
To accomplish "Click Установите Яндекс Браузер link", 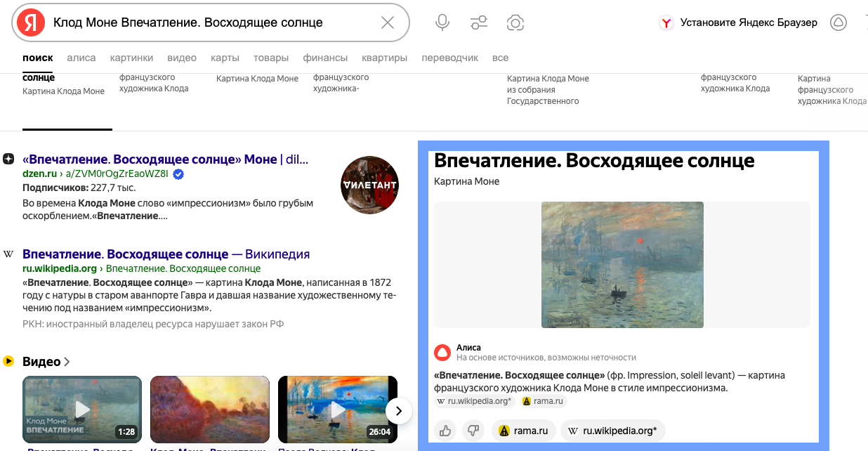I will point(749,22).
